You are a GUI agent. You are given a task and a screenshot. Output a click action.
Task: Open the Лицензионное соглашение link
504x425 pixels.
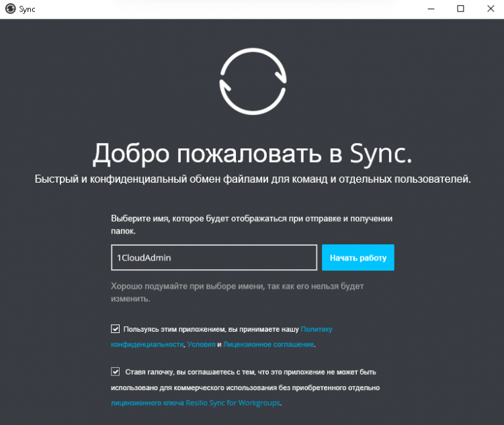click(268, 344)
